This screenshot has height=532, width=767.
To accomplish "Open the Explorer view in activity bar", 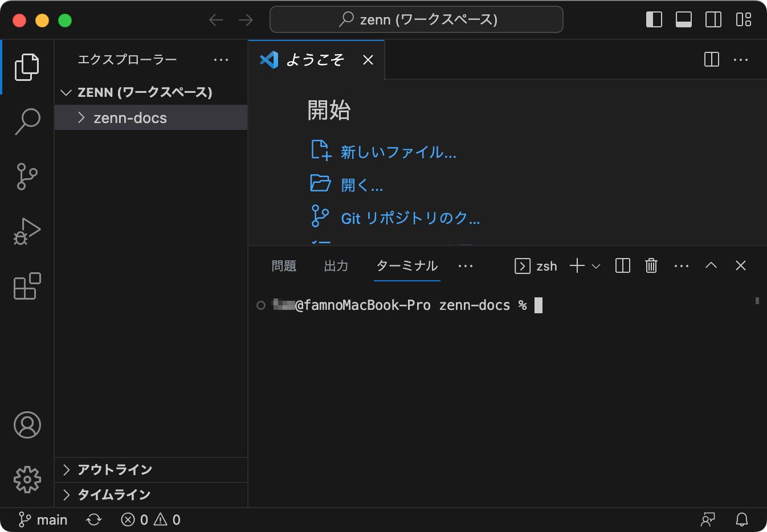I will pos(27,67).
